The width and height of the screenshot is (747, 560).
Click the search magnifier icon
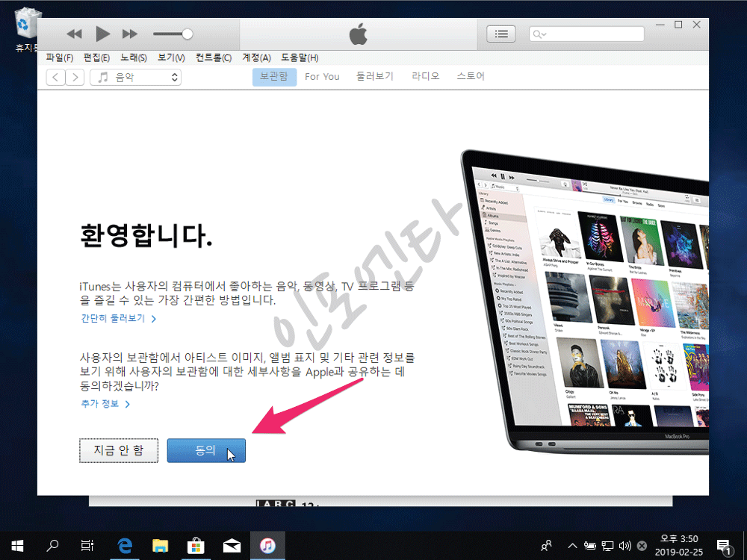(x=539, y=34)
